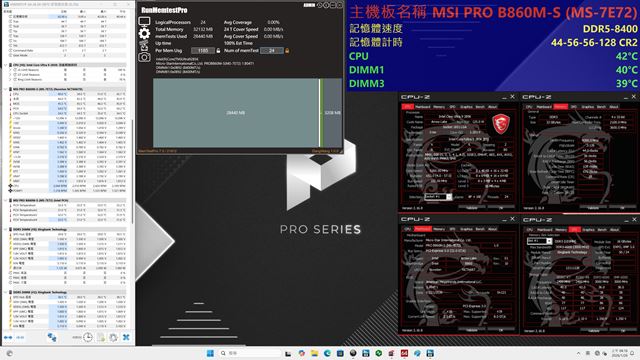
Task: Click Validate in the bottom-right CPU-Z SPD window
Action: click(593, 331)
